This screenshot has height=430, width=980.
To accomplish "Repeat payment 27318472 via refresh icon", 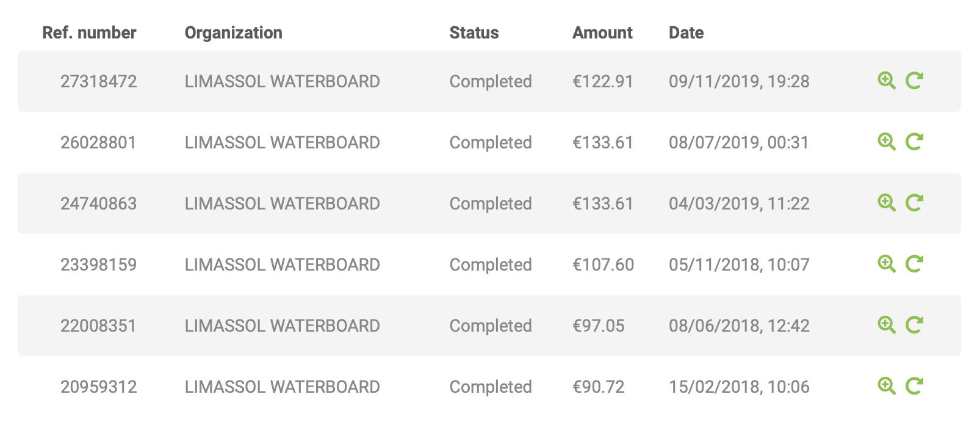I will (x=914, y=81).
